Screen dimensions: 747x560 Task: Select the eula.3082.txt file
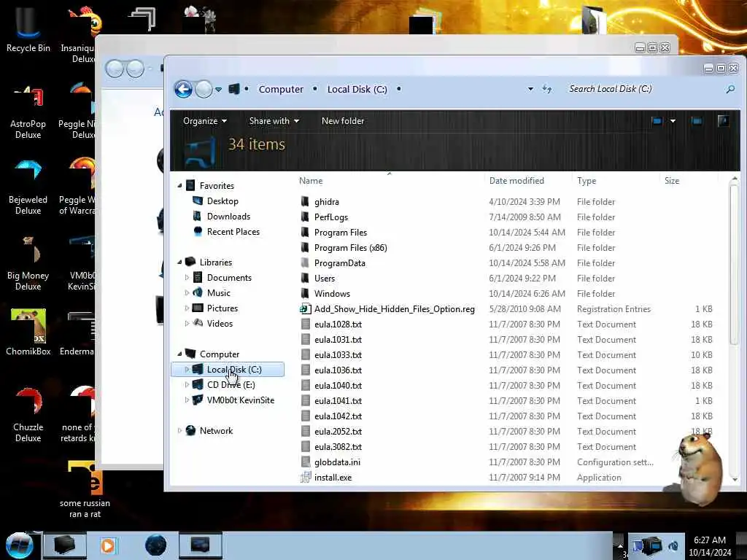click(338, 447)
